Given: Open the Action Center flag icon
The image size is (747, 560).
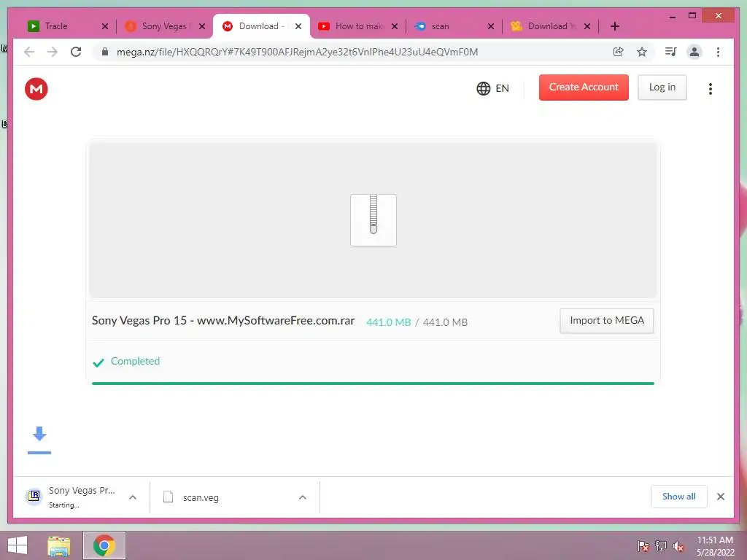Looking at the screenshot, I should (x=643, y=545).
